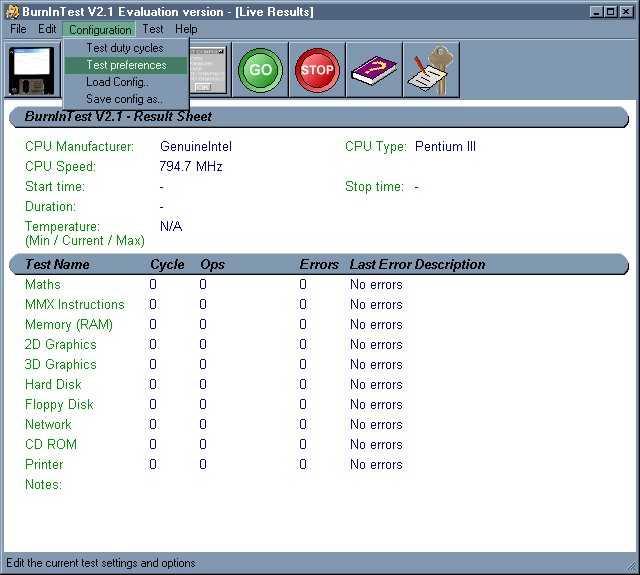The image size is (640, 575).
Task: Click the Temperature N/A value
Action: tap(171, 226)
